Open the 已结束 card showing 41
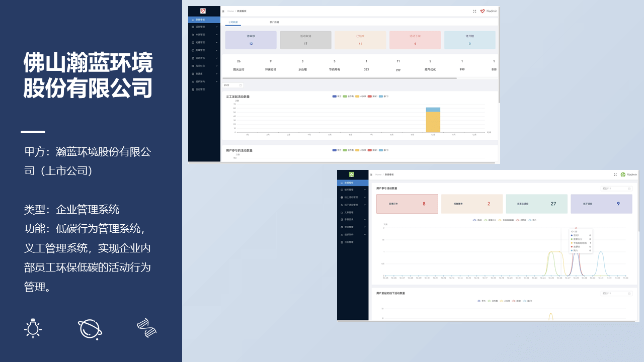This screenshot has height=362, width=644. coord(360,40)
